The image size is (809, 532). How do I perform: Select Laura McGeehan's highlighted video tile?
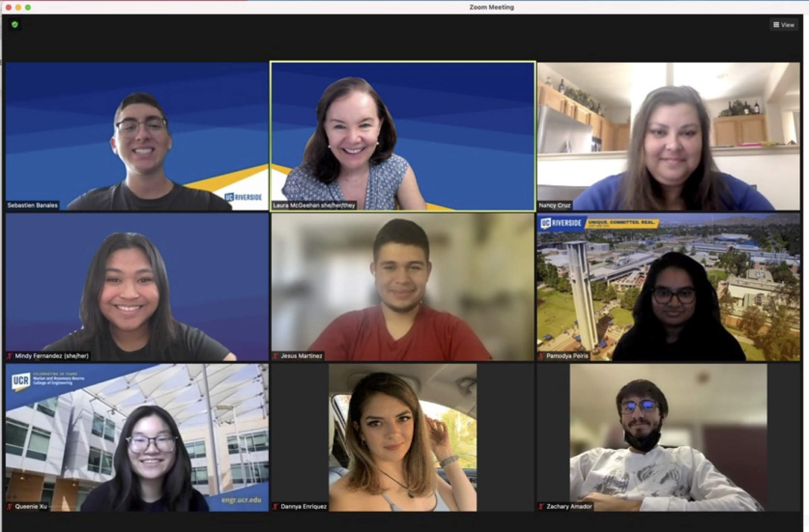(x=402, y=136)
